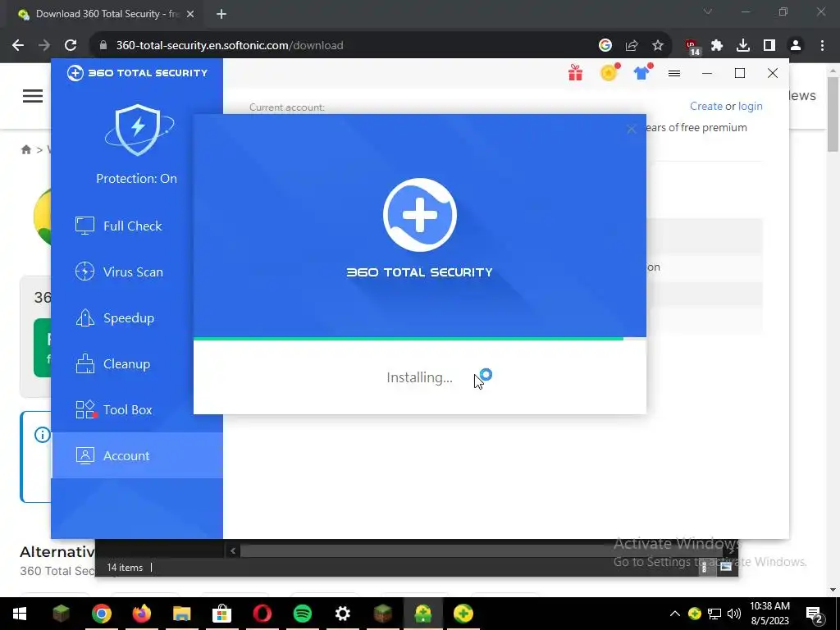Open File Explorer from taskbar

tap(181, 614)
